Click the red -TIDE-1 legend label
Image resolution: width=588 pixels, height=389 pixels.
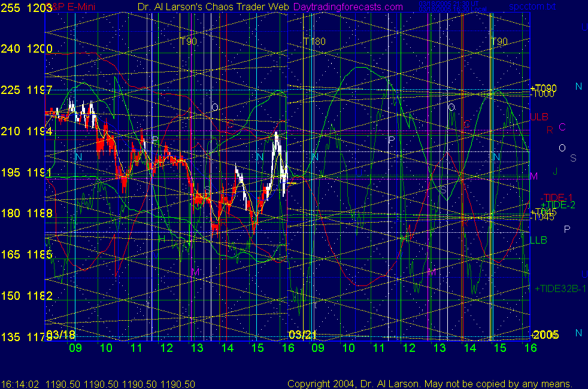556,197
